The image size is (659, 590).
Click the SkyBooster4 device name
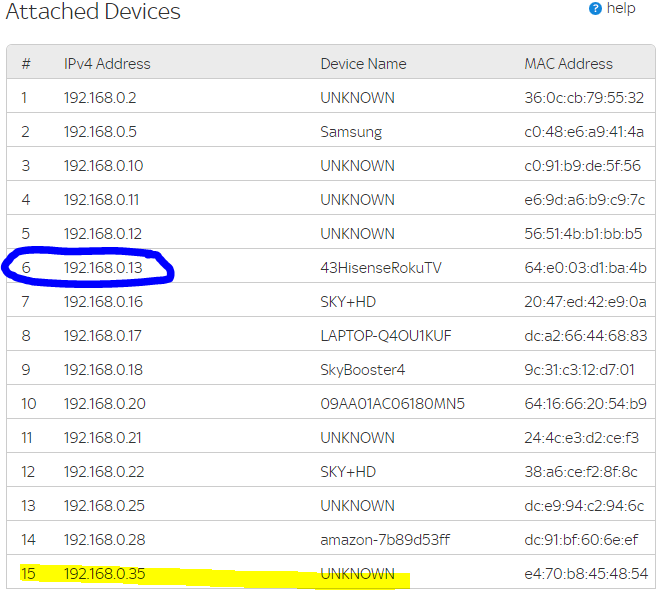click(x=362, y=369)
